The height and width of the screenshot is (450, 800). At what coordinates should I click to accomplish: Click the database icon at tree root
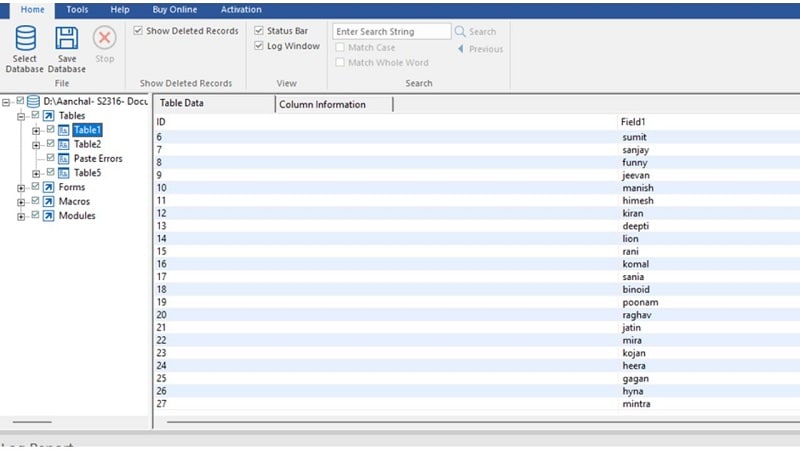click(33, 102)
